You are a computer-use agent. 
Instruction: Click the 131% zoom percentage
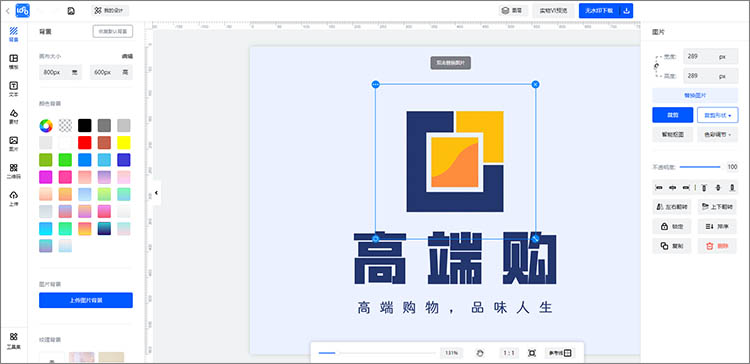point(452,353)
